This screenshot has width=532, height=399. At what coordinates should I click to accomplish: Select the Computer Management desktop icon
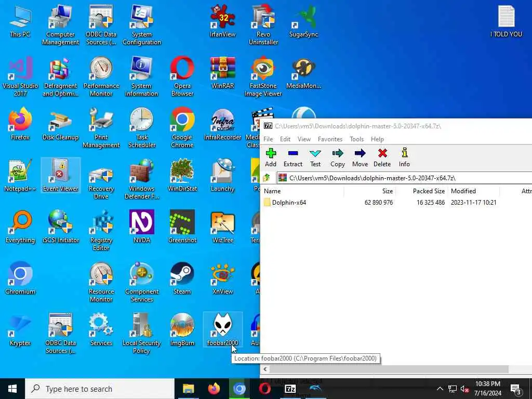tap(60, 25)
